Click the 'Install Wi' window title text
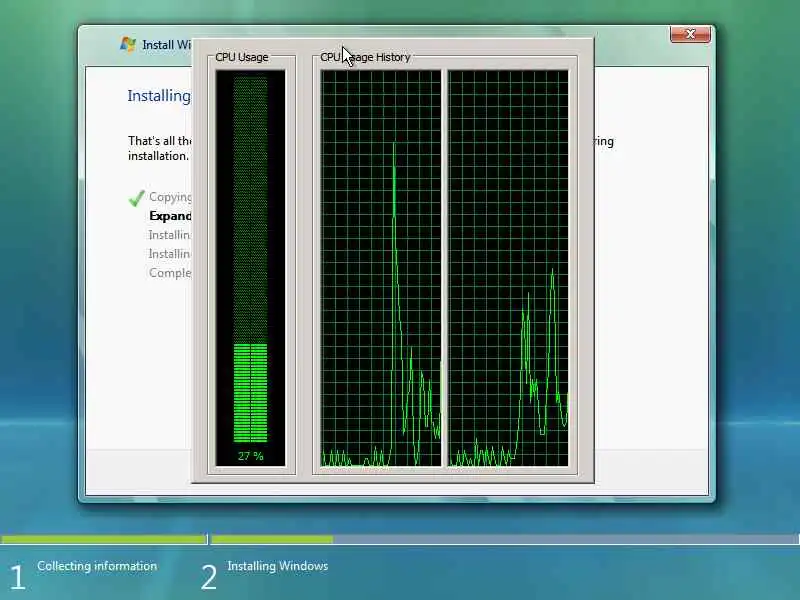 point(167,45)
